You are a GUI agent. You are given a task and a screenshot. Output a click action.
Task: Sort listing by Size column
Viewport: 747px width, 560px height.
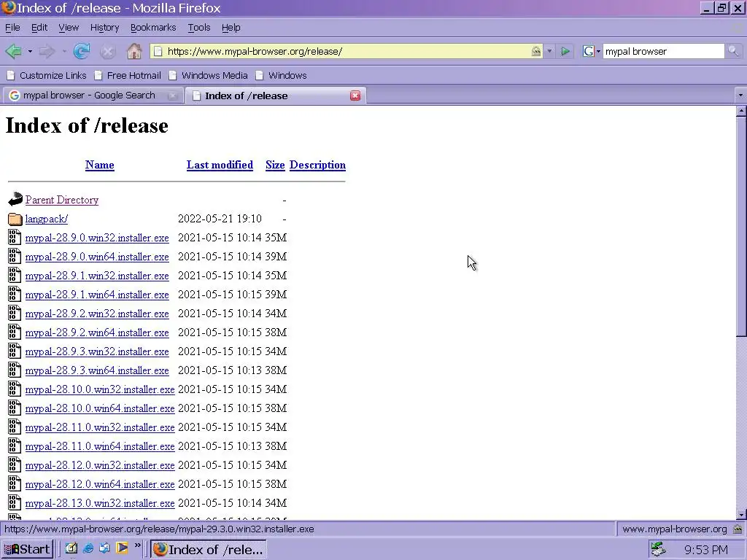(275, 165)
